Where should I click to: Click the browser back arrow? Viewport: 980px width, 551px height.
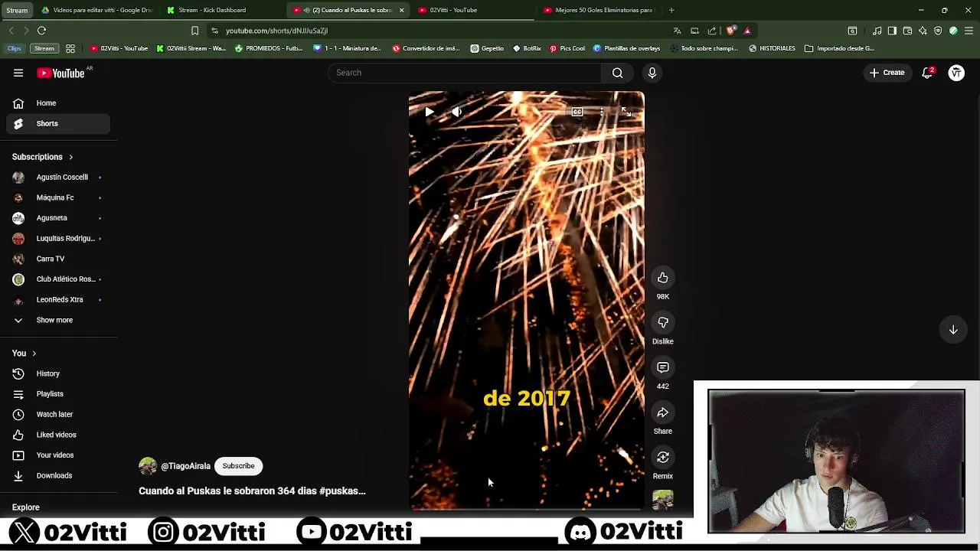click(x=11, y=31)
